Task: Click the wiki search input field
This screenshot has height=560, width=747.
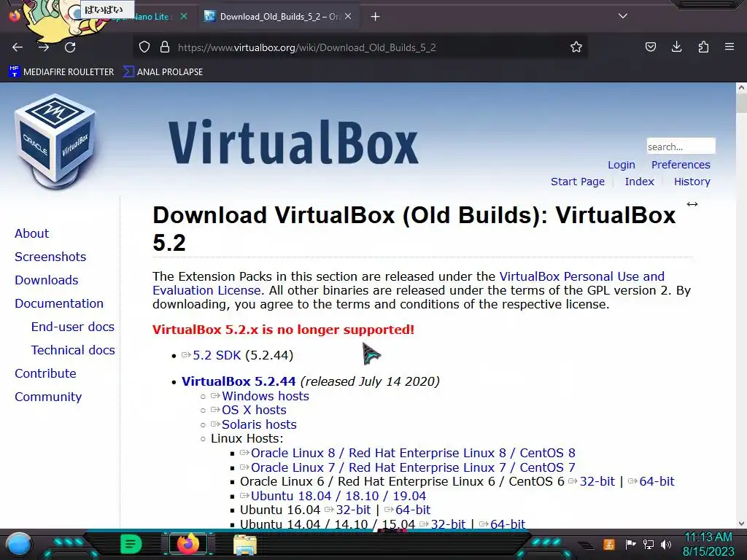Action: click(681, 146)
